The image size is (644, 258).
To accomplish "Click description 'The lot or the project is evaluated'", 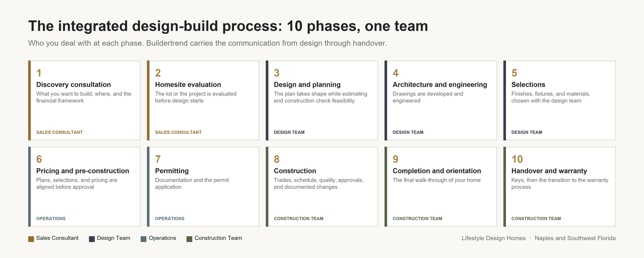I will [196, 97].
